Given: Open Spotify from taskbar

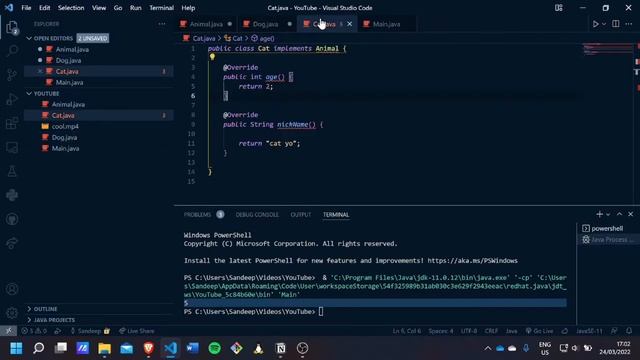Looking at the screenshot, I should click(215, 348).
